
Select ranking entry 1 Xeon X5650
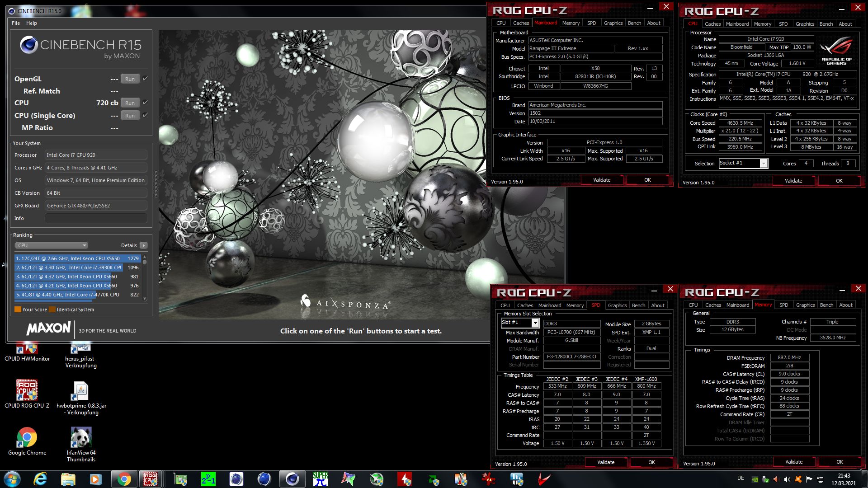coord(77,258)
